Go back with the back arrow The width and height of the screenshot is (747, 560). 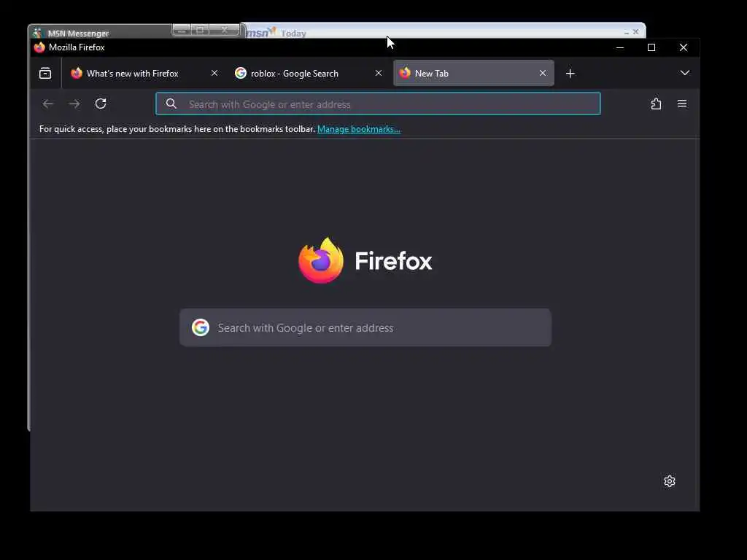click(47, 104)
